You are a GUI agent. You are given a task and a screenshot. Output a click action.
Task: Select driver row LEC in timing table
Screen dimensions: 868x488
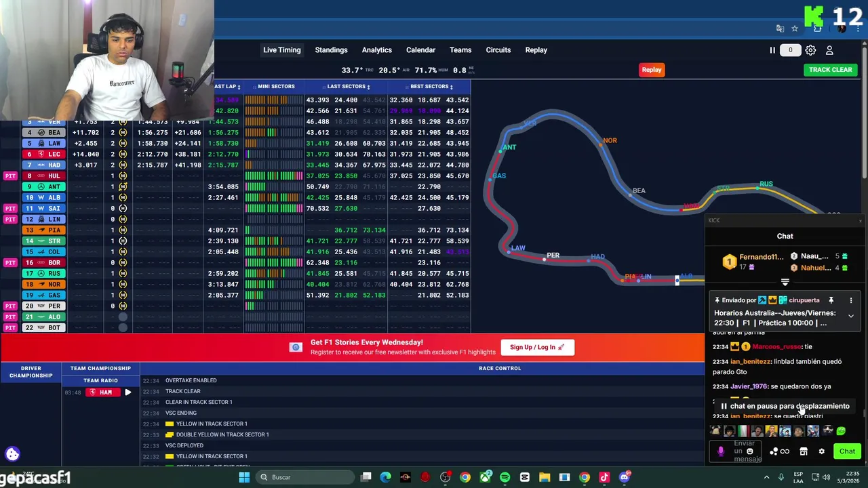click(x=235, y=155)
